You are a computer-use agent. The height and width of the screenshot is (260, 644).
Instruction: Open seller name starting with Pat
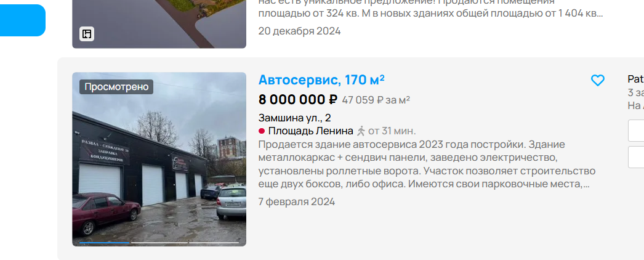tap(636, 79)
